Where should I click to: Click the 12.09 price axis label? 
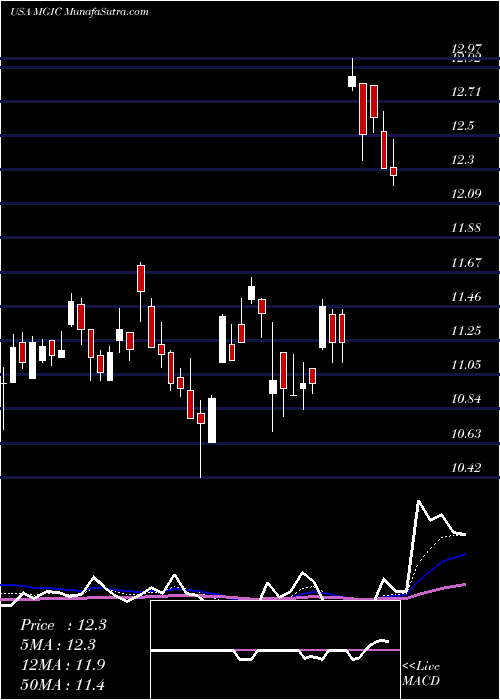tap(467, 194)
